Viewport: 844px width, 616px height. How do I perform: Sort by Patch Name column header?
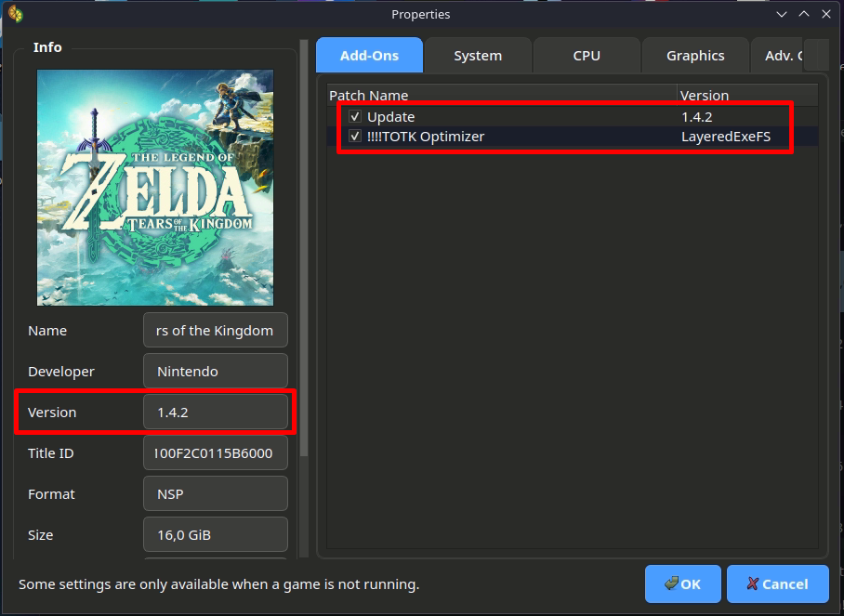502,95
